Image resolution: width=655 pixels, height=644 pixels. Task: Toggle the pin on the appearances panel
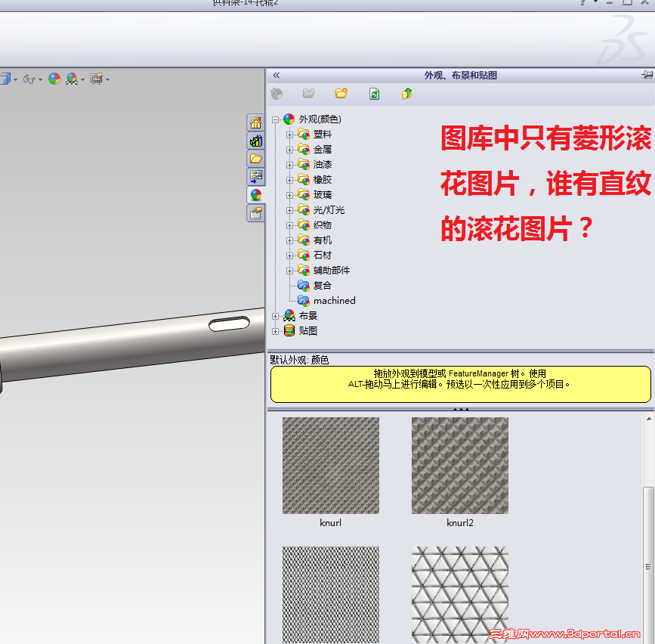[x=646, y=75]
